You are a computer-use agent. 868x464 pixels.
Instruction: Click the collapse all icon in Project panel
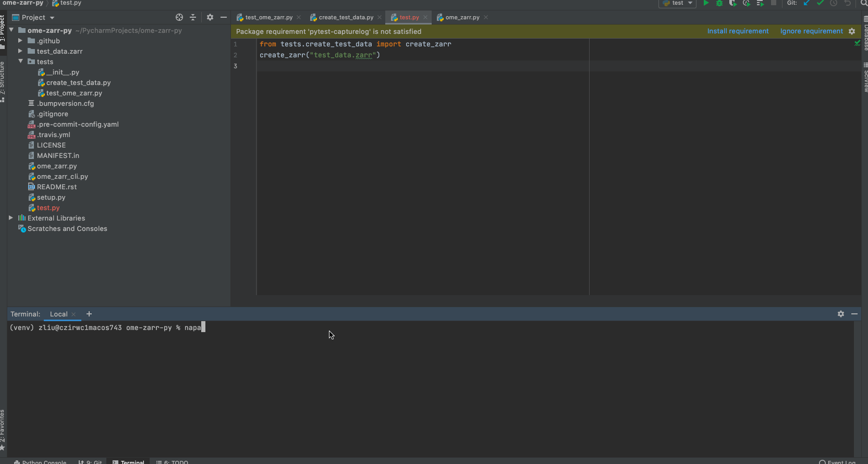point(193,17)
